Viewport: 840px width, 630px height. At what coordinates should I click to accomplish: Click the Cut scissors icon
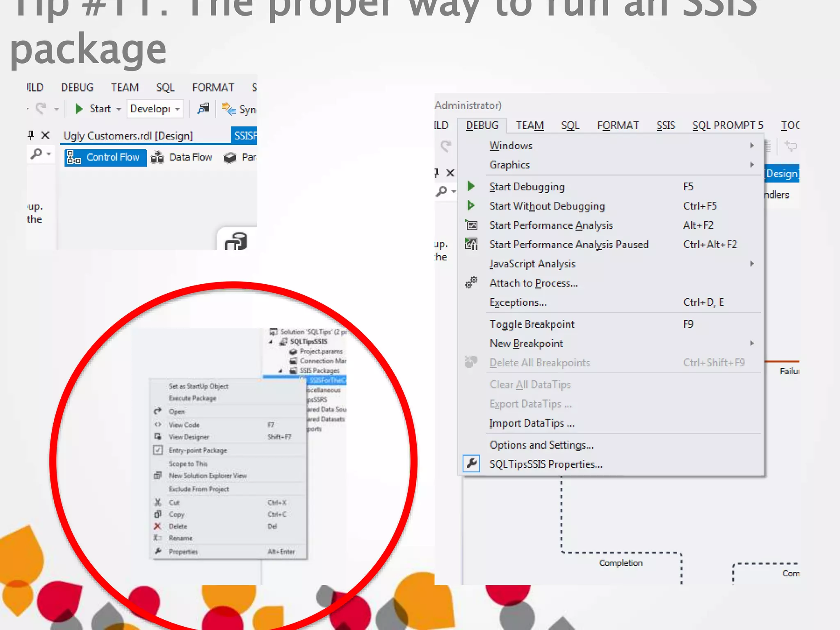point(158,502)
